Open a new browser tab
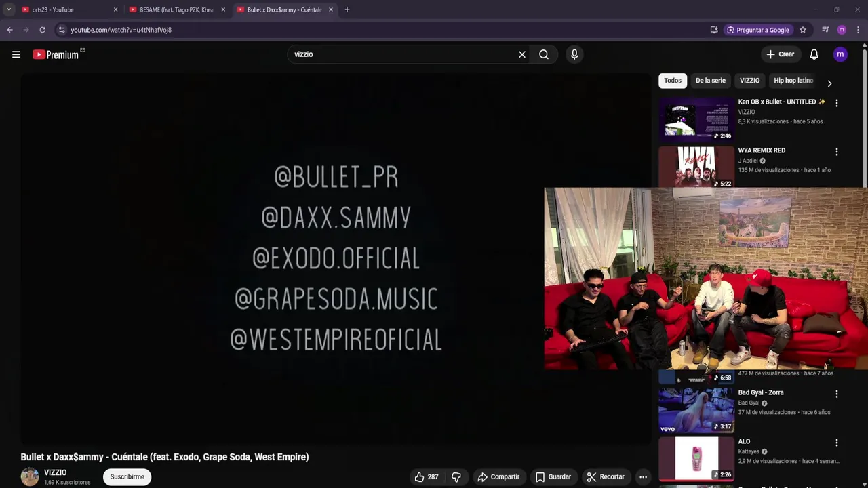 tap(347, 9)
